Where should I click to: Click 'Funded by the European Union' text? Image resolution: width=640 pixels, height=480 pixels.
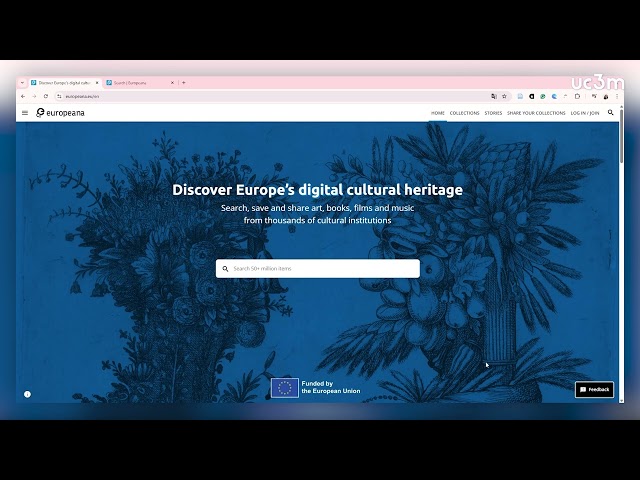(331, 387)
